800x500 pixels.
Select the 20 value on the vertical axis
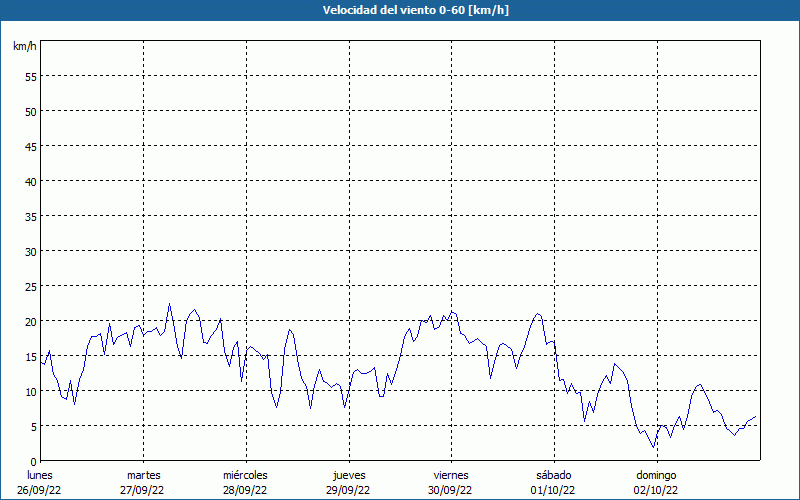(31, 321)
